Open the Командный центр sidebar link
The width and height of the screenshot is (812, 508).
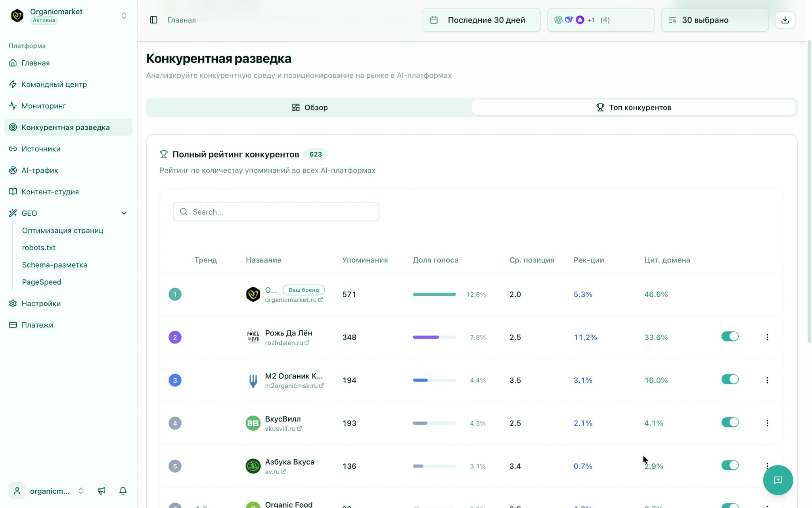point(54,84)
